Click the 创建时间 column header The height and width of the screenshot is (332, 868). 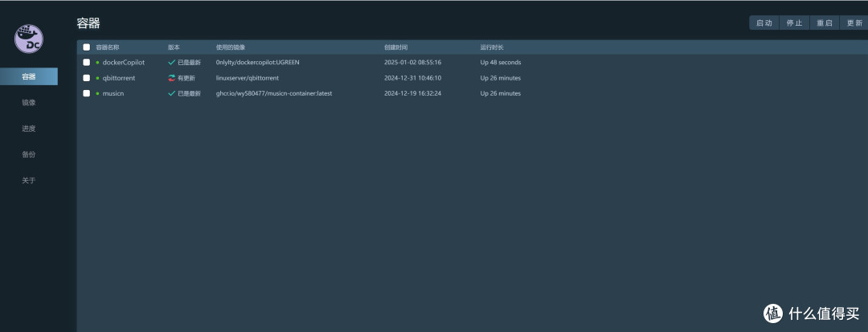click(395, 47)
